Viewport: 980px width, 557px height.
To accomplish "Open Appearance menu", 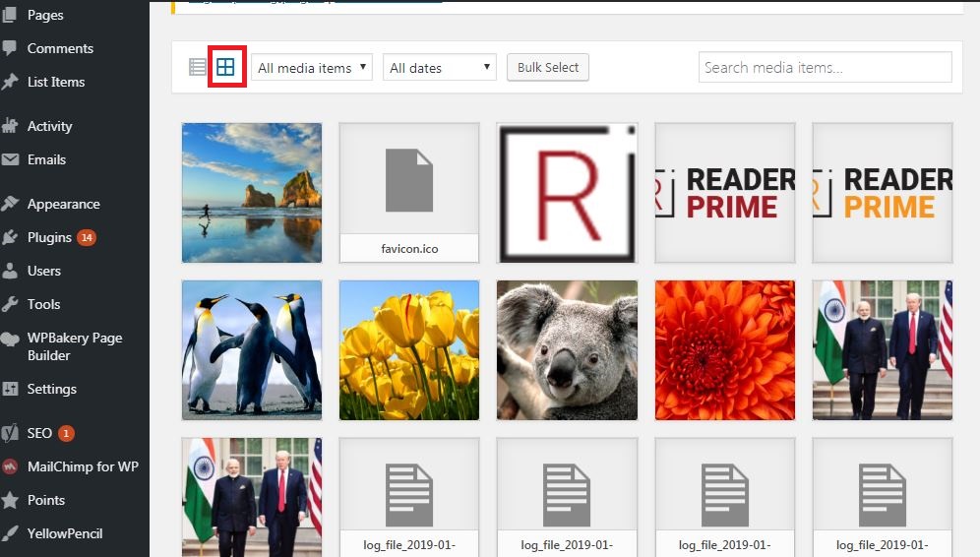I will coord(64,204).
